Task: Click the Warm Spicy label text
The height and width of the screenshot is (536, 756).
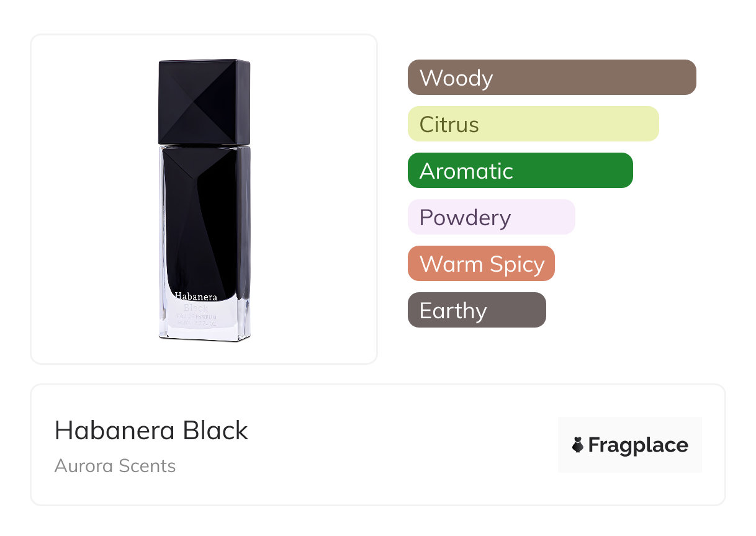Action: point(482,264)
